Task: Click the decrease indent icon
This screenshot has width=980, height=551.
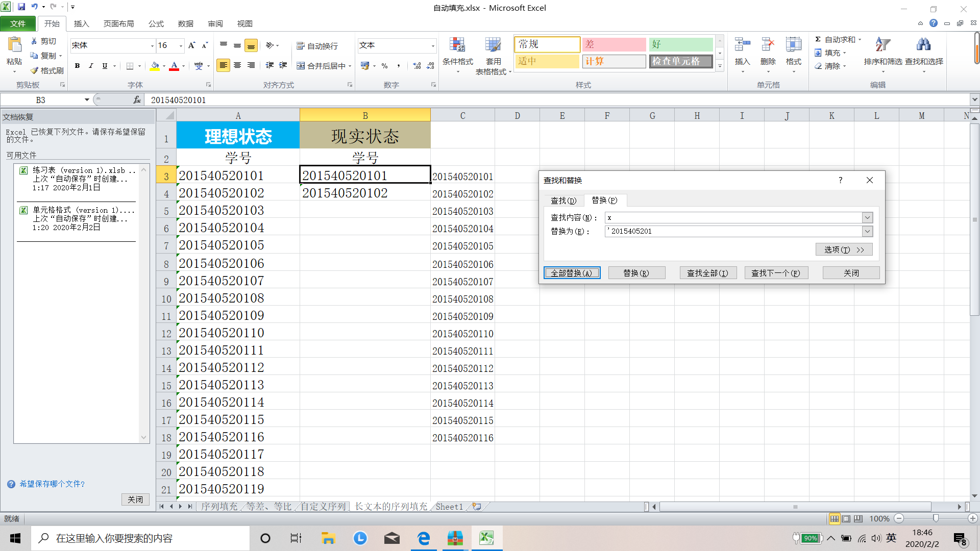Action: pyautogui.click(x=269, y=65)
